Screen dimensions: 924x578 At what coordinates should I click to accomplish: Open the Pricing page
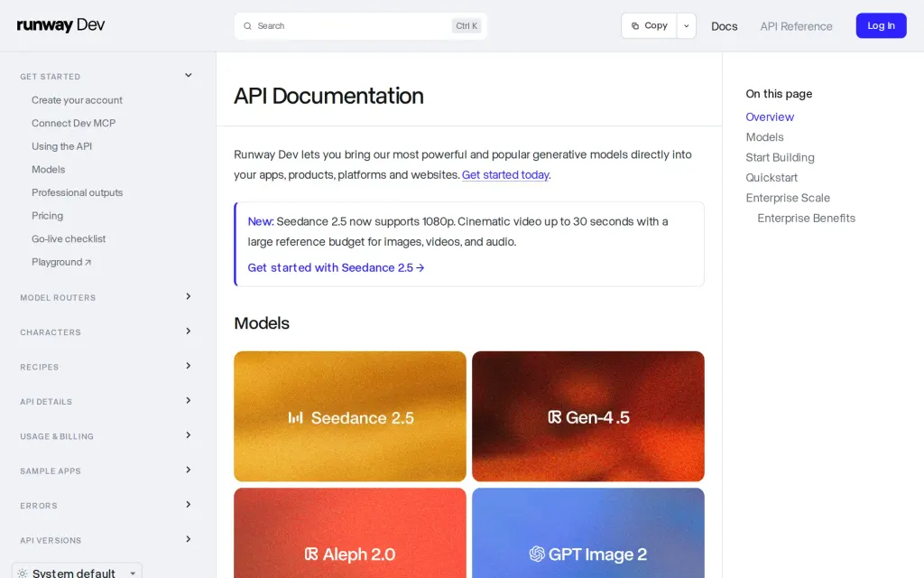click(x=47, y=216)
